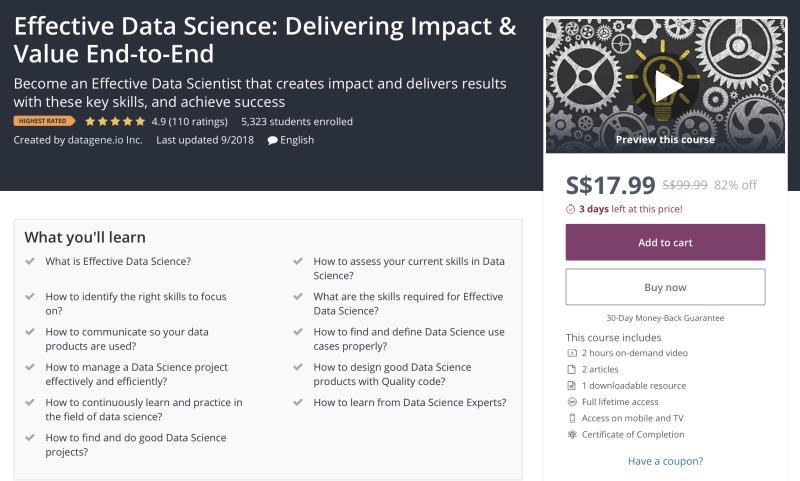Click the on-demand video icon
800x481 pixels.
572,353
